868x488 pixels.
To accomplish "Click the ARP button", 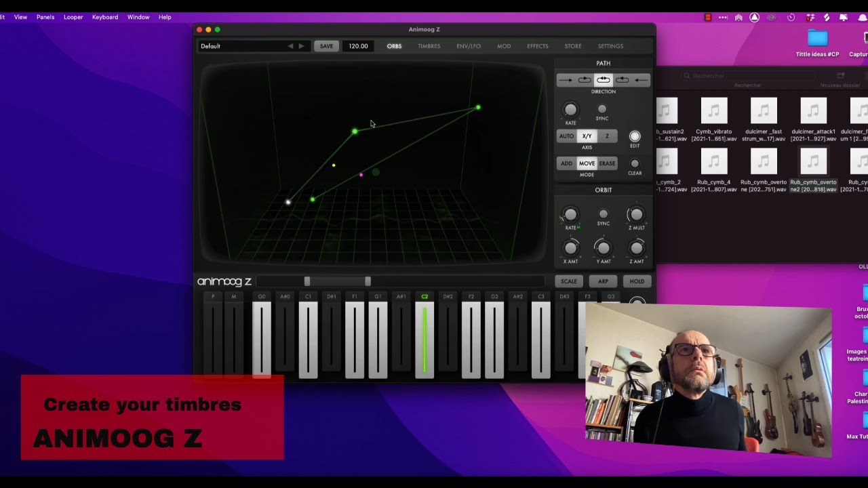I will (x=603, y=281).
